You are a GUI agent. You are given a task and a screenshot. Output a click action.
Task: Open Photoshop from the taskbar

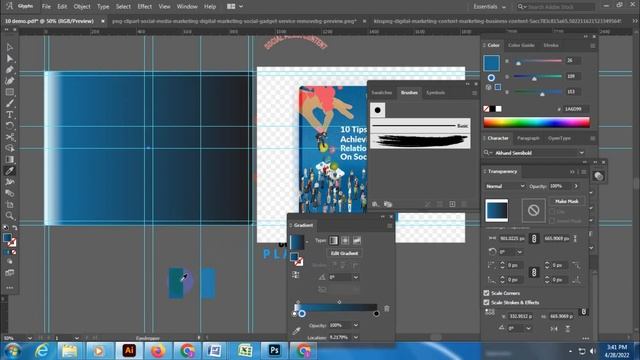point(274,351)
